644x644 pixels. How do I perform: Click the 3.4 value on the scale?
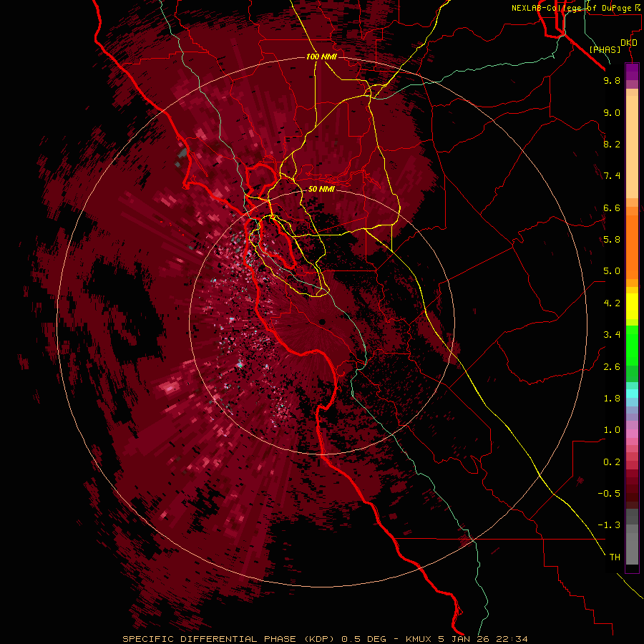click(x=612, y=335)
